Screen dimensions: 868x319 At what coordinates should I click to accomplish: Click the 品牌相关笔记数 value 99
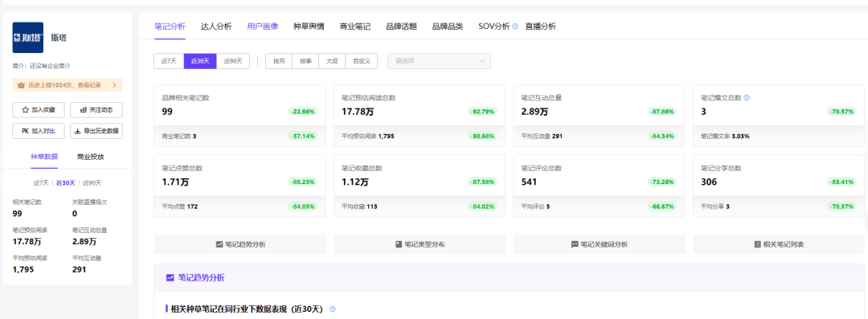tap(167, 112)
